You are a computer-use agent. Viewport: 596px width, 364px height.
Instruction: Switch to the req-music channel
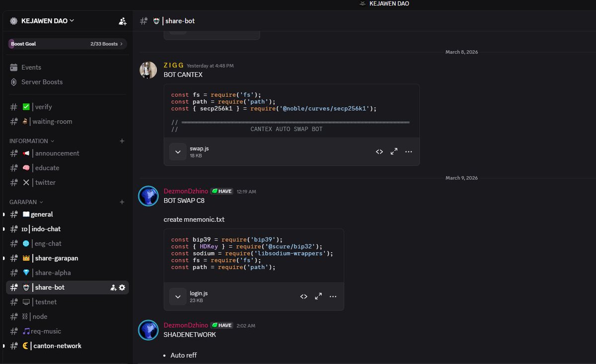(67, 331)
